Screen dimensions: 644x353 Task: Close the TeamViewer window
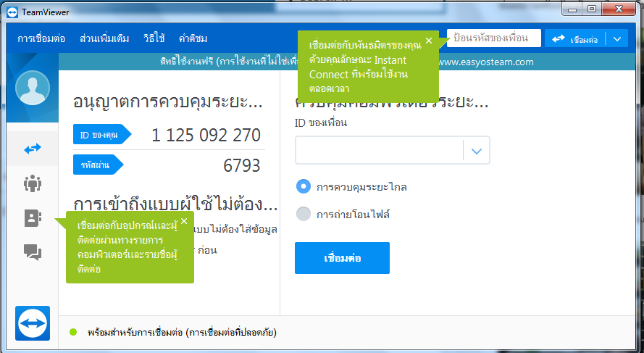tap(619, 9)
